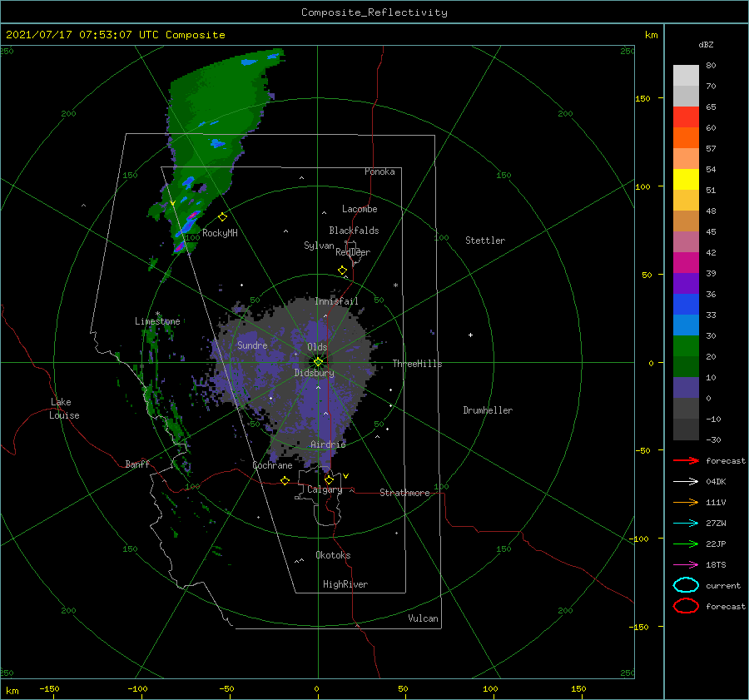The height and width of the screenshot is (700, 749).
Task: Click the yellow diamond marker beside RockyMH
Action: click(x=222, y=217)
